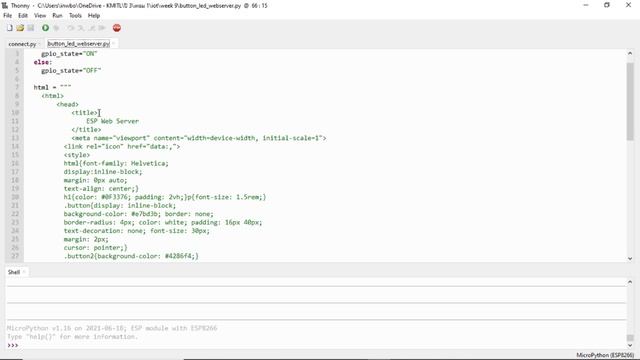Click the editor vertical scrollbar thumb
This screenshot has width=640, height=360.
[630, 101]
